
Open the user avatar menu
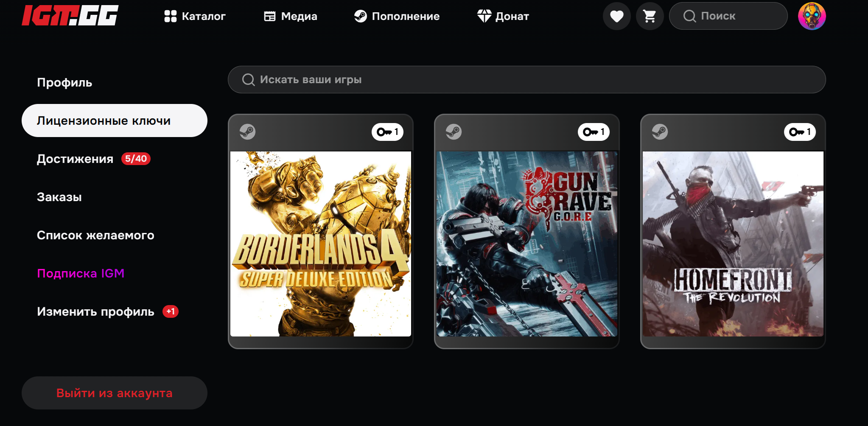tap(812, 16)
